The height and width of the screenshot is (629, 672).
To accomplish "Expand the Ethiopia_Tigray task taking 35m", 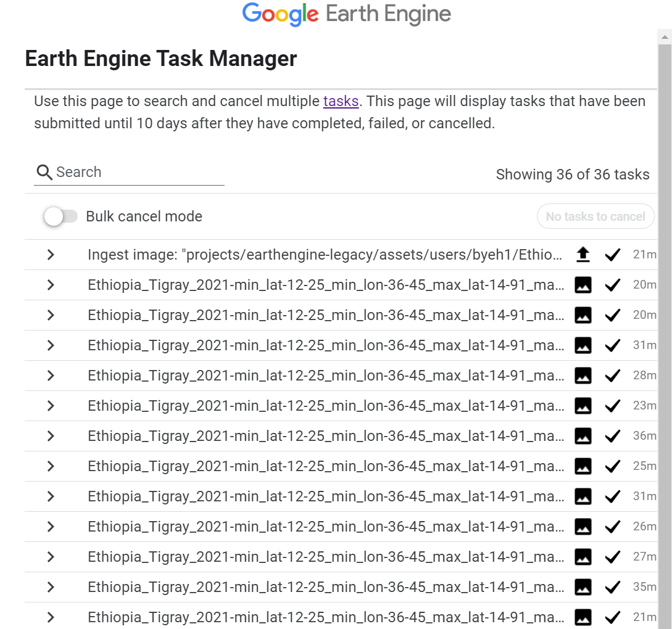I will (x=51, y=586).
